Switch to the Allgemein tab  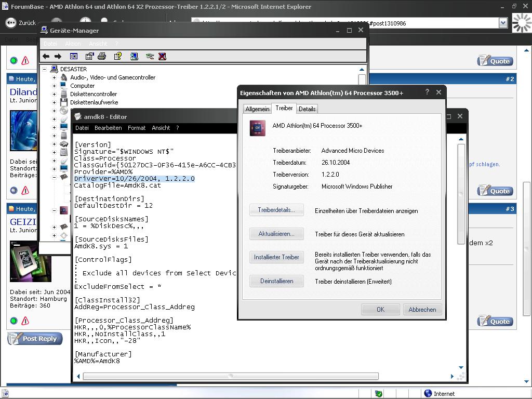(x=257, y=109)
